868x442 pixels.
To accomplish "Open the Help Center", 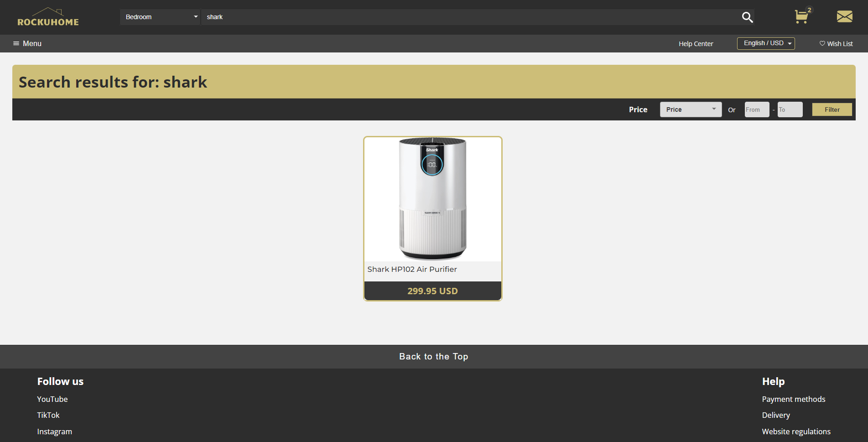I will click(696, 43).
